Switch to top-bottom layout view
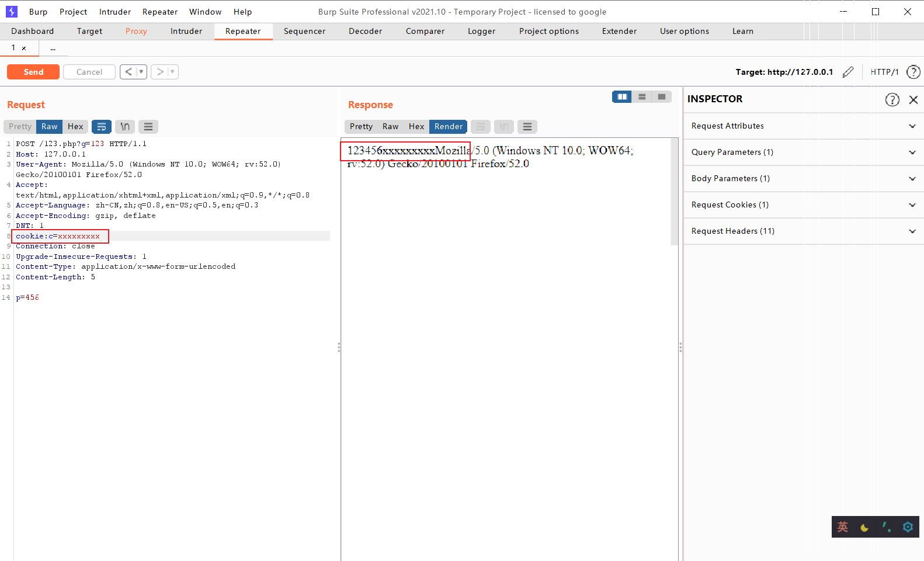The width and height of the screenshot is (924, 561). click(x=642, y=96)
